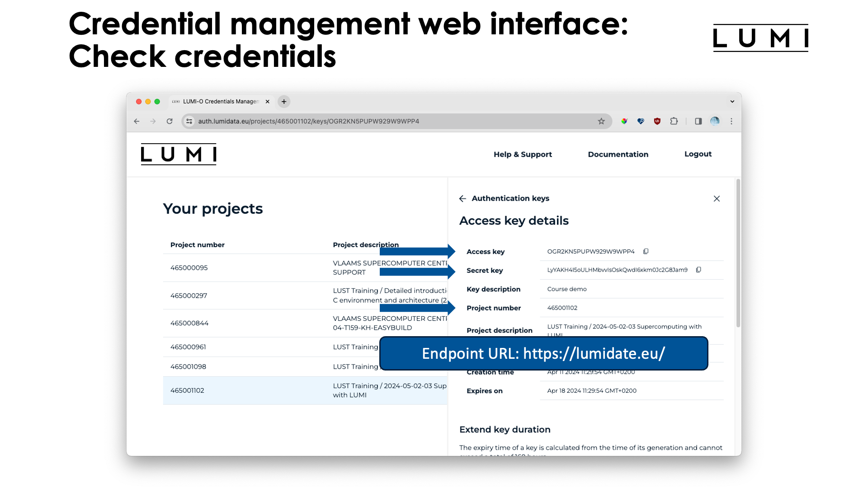
Task: Click Logout from the top navigation
Action: coord(698,154)
